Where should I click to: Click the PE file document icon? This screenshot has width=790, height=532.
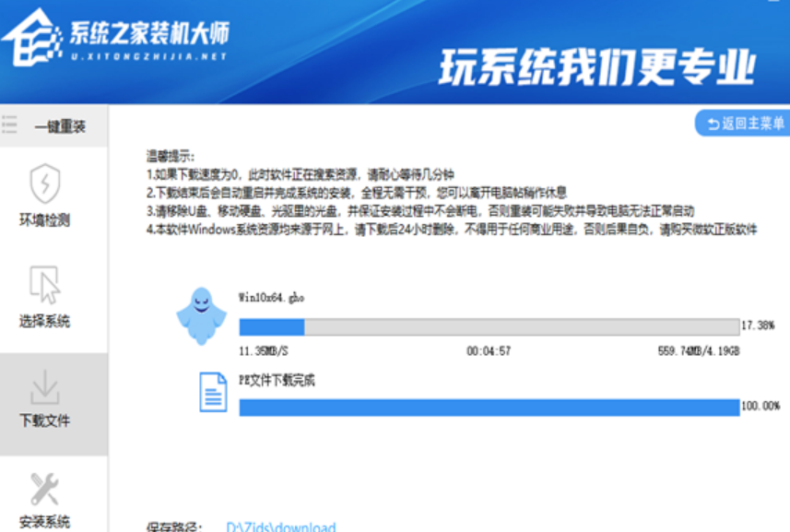tap(213, 391)
